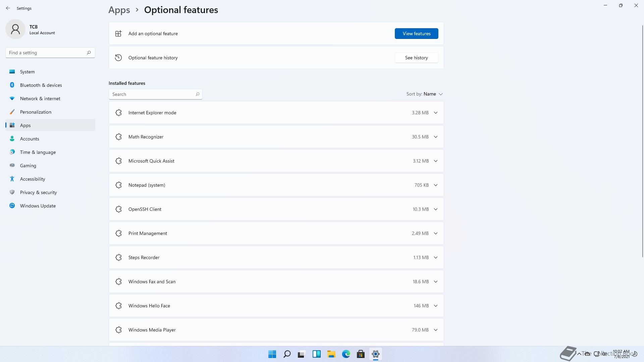The image size is (644, 362).
Task: Click the Optional feature history clock icon
Action: 118,58
